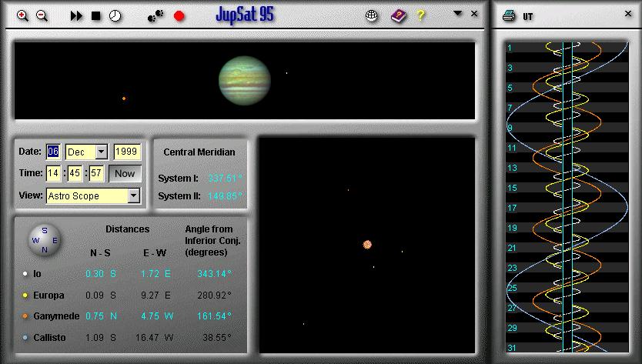Toggle the Great Red Spot icon

[x=179, y=16]
